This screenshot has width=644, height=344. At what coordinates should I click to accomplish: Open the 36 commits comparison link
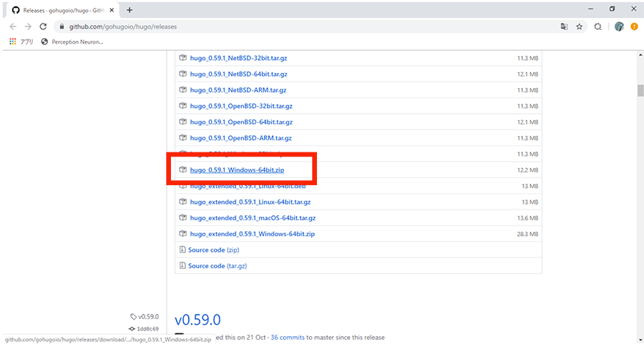coord(288,338)
